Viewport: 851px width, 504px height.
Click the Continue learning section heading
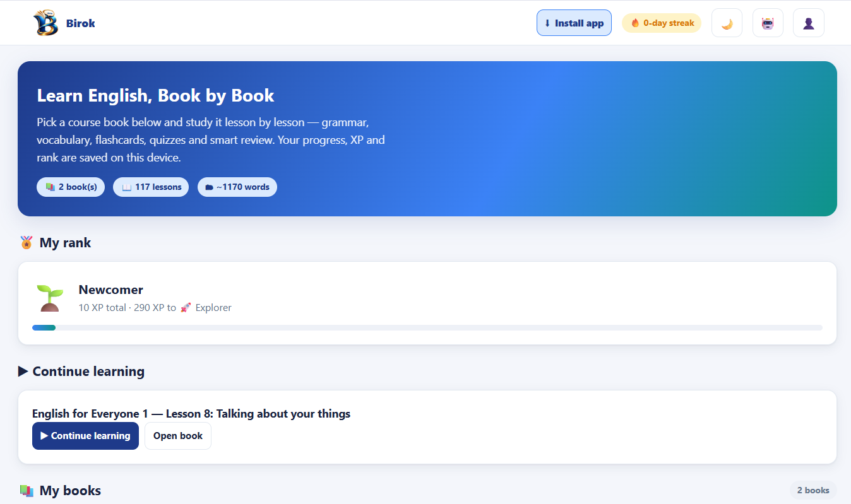click(x=81, y=372)
